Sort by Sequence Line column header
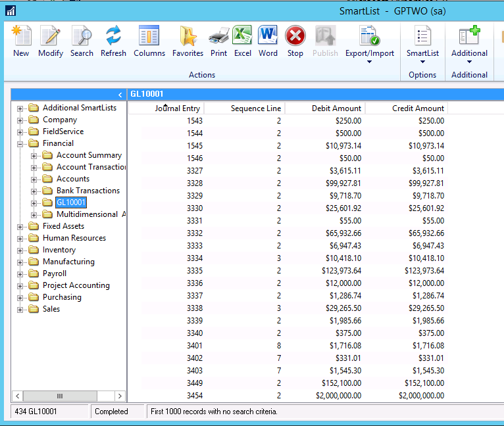This screenshot has width=504, height=426. pos(245,108)
